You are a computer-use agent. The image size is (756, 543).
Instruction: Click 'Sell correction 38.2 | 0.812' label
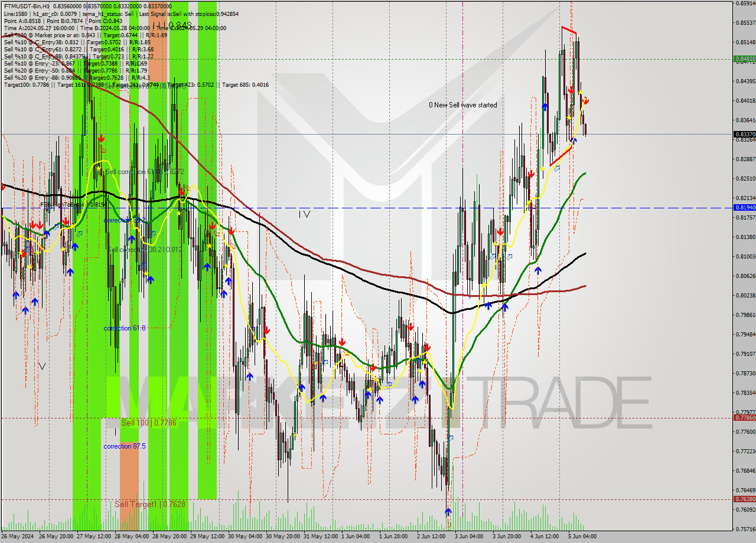click(x=145, y=250)
